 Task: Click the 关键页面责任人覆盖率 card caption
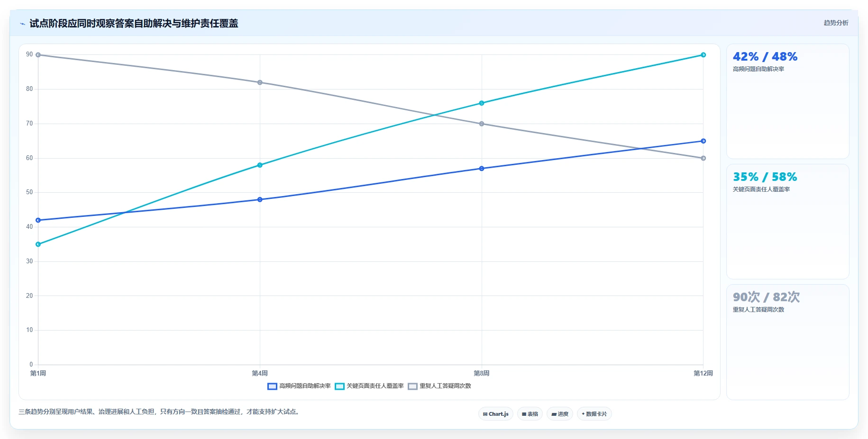tap(761, 189)
